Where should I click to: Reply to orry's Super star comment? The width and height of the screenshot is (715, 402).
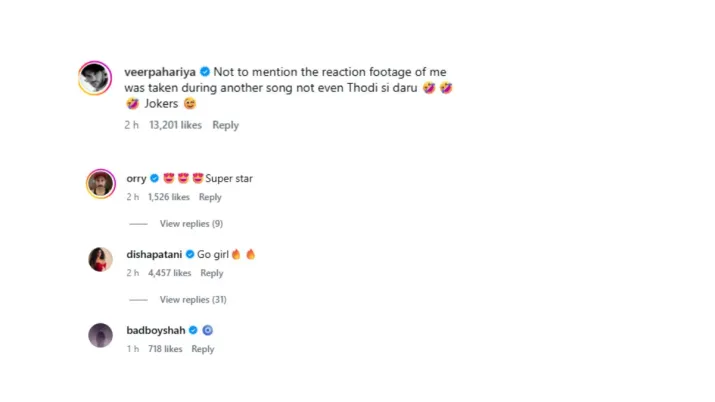pyautogui.click(x=210, y=197)
